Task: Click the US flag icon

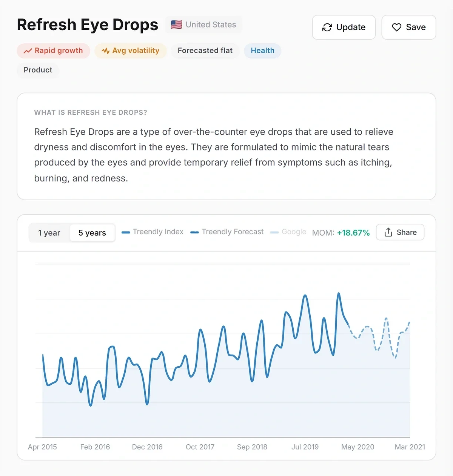Action: [176, 25]
